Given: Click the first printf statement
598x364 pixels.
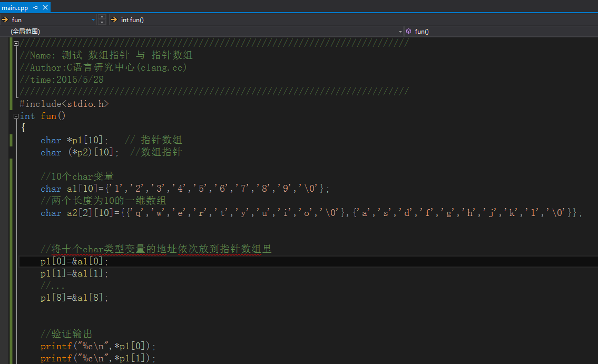Looking at the screenshot, I should click(x=99, y=347).
